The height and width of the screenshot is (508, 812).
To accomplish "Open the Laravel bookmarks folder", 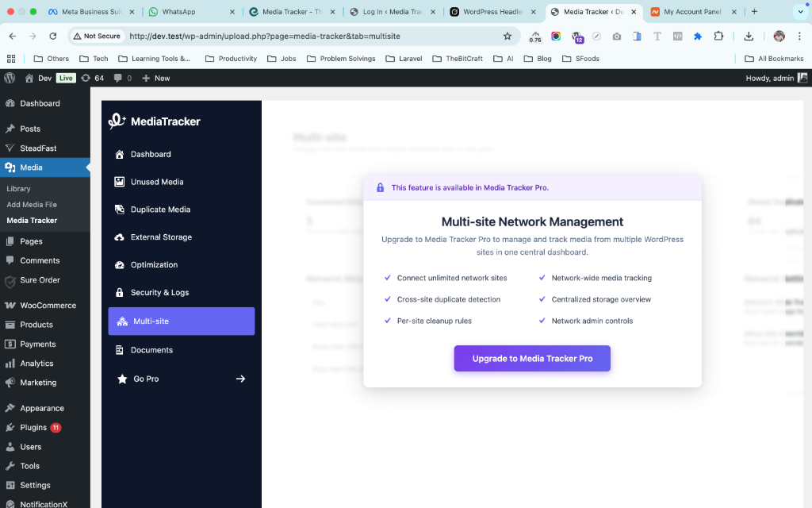I will tap(404, 59).
